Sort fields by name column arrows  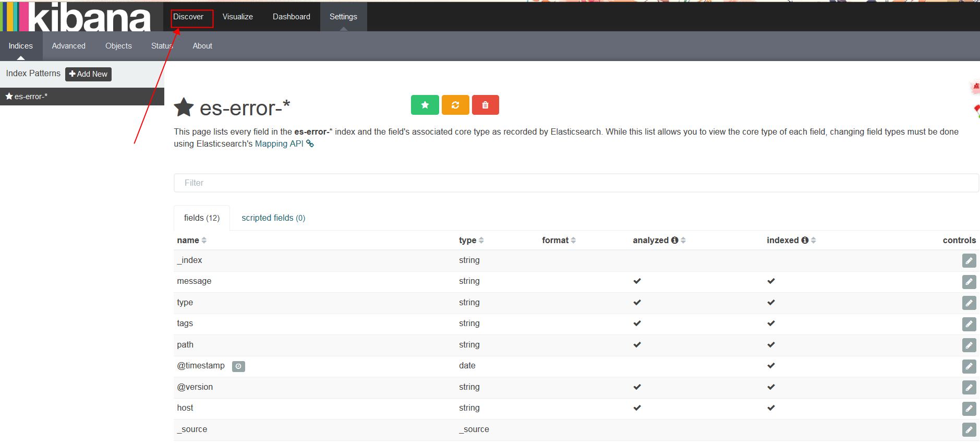tap(204, 240)
